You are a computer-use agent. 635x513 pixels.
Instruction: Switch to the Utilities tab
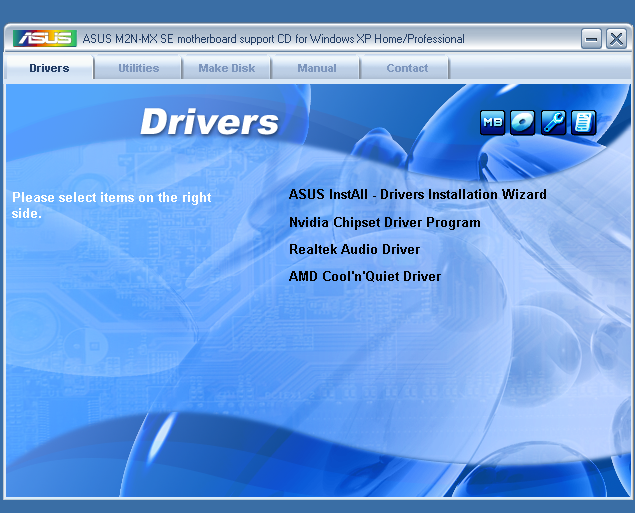click(139, 68)
